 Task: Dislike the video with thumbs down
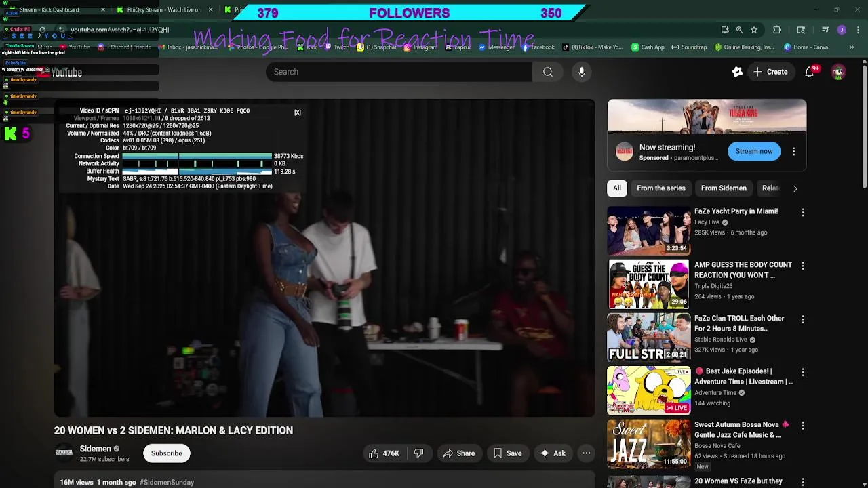(418, 453)
